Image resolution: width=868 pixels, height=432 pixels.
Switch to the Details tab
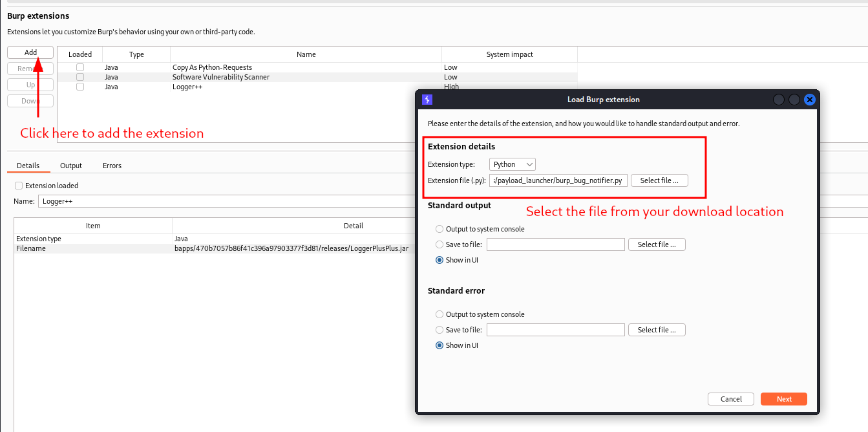[x=28, y=166]
